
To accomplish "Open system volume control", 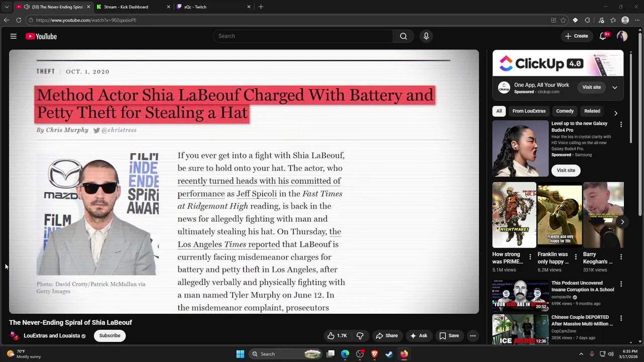I will pyautogui.click(x=611, y=354).
